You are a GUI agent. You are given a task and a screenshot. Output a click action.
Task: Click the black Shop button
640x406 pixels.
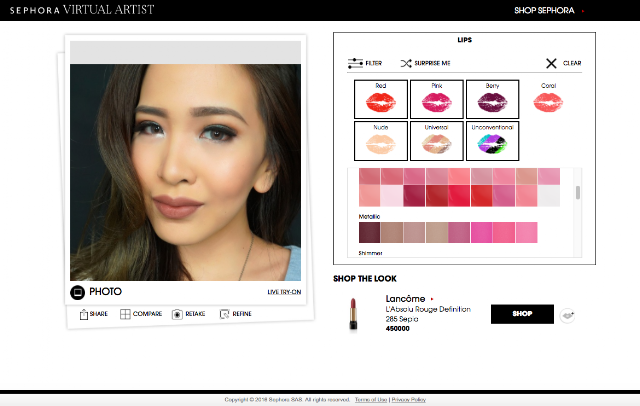(522, 314)
